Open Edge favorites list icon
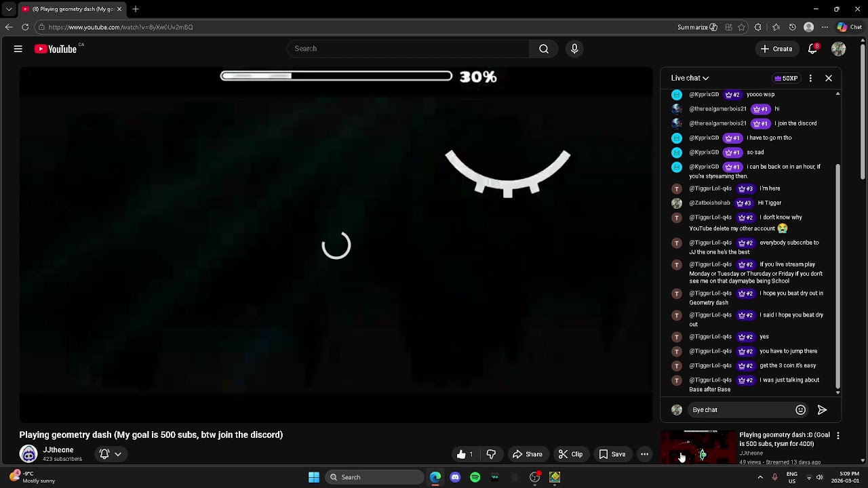The width and height of the screenshot is (868, 488). pos(776,27)
